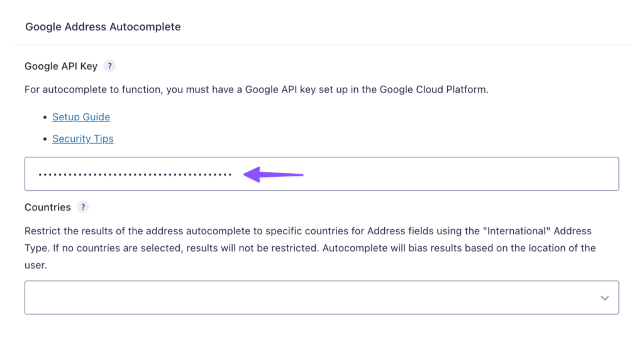Click the Google API Key label
Screen dimensions: 644x340
[x=61, y=65]
